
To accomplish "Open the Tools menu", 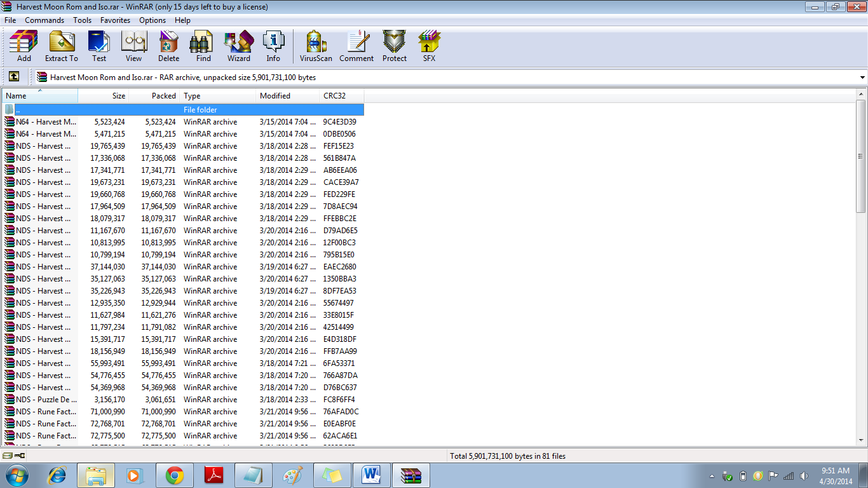I will coord(82,20).
